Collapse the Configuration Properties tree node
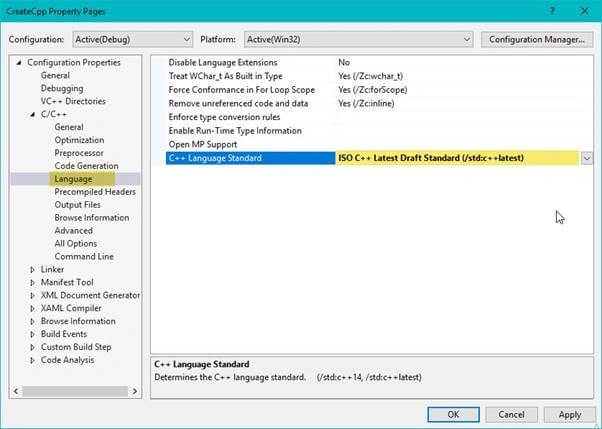This screenshot has height=429, width=602. [18, 62]
